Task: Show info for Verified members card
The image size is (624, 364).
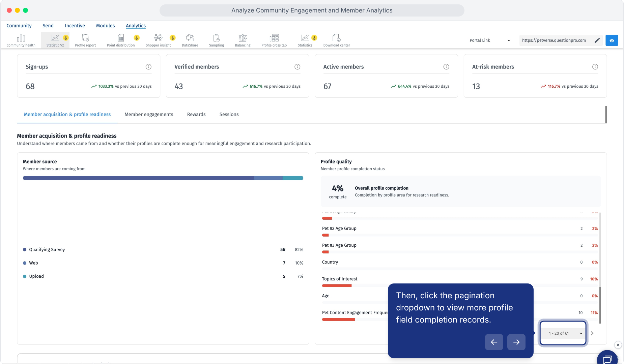Action: click(x=297, y=67)
